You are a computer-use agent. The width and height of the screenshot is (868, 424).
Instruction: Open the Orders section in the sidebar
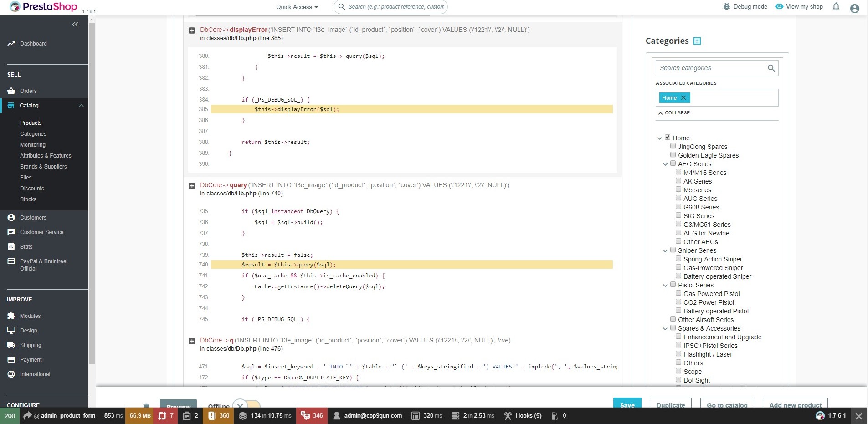(x=28, y=91)
